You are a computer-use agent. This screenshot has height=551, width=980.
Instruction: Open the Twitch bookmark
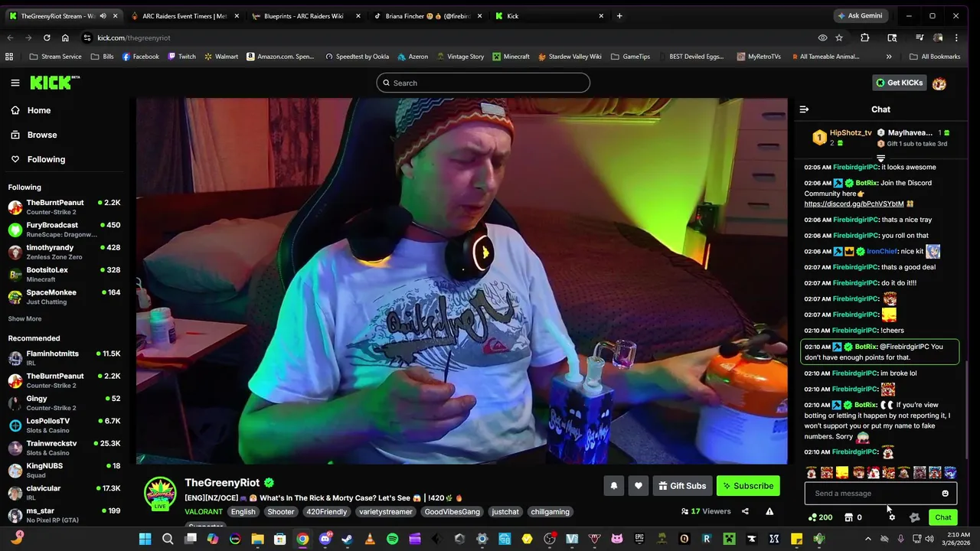pos(181,57)
